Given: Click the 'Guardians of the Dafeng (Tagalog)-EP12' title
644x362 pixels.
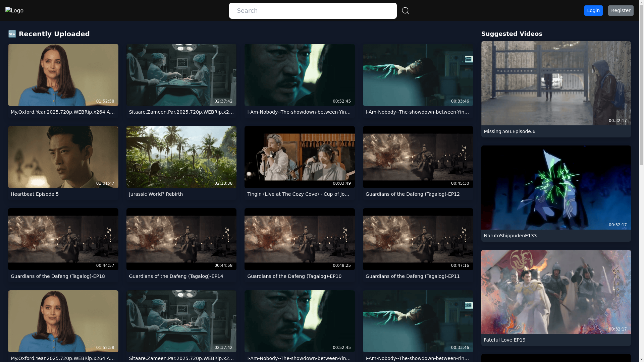Looking at the screenshot, I should [x=413, y=194].
